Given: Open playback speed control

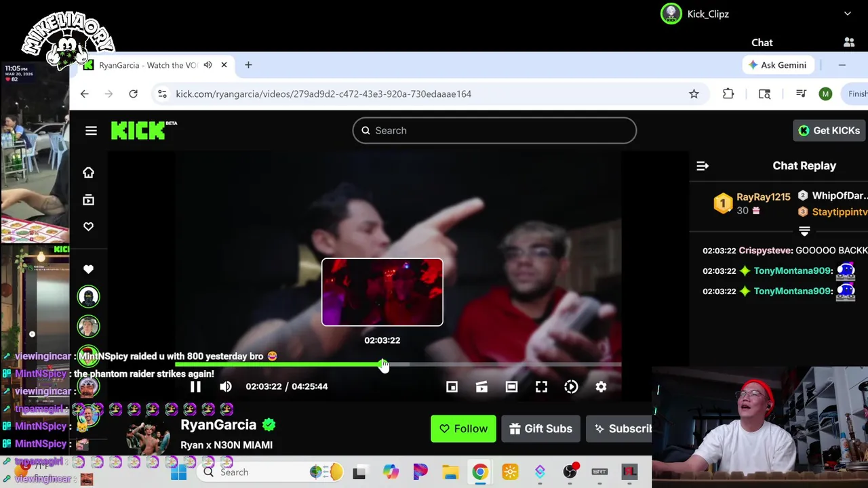Looking at the screenshot, I should click(x=571, y=386).
